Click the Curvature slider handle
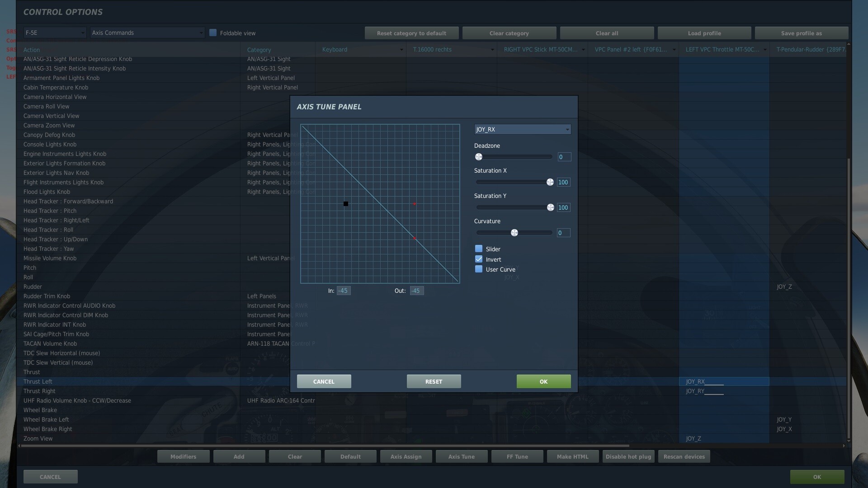 click(x=514, y=233)
